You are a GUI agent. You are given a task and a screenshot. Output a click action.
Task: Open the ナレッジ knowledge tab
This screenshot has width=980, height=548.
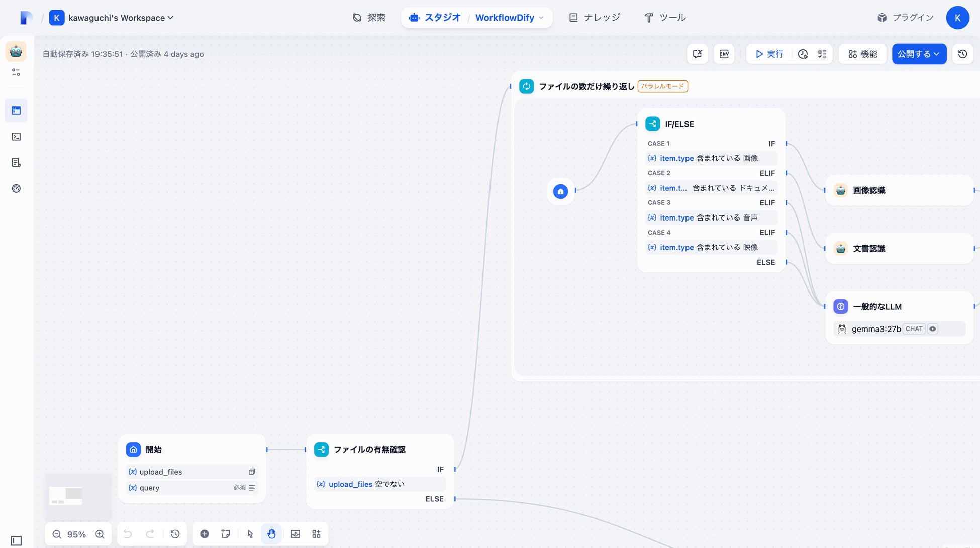pyautogui.click(x=595, y=18)
